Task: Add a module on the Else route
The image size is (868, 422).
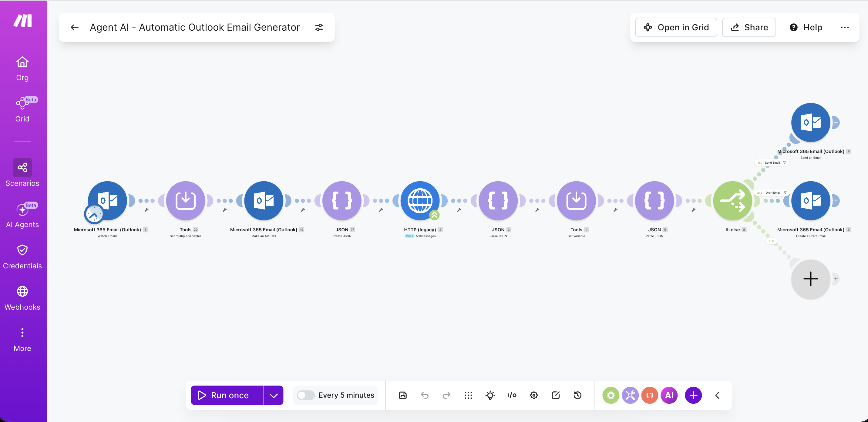Action: point(810,279)
